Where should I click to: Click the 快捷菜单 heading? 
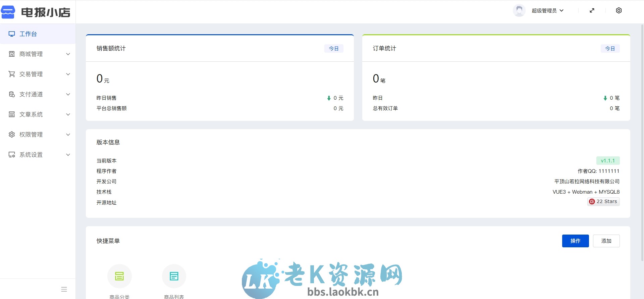(108, 241)
